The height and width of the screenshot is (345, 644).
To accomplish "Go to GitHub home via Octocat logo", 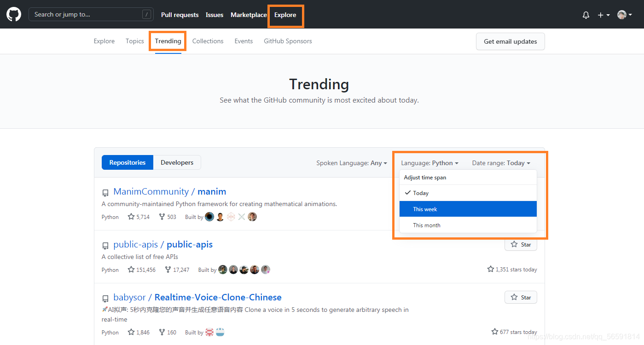I will click(x=14, y=14).
